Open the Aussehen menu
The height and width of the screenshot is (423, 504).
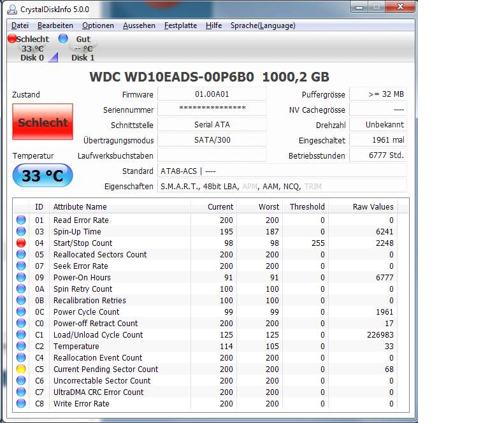click(139, 25)
